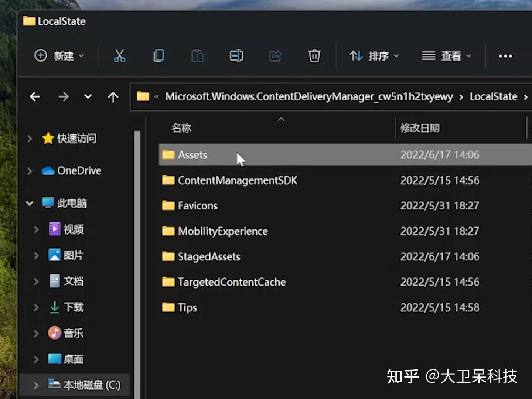
Task: Go up one folder level
Action: click(x=113, y=97)
